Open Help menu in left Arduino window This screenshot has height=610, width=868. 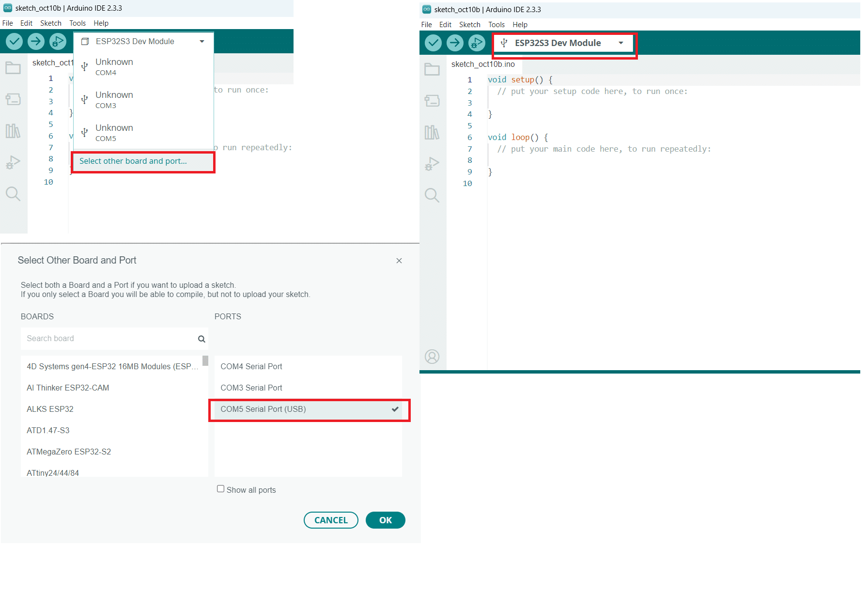point(101,23)
